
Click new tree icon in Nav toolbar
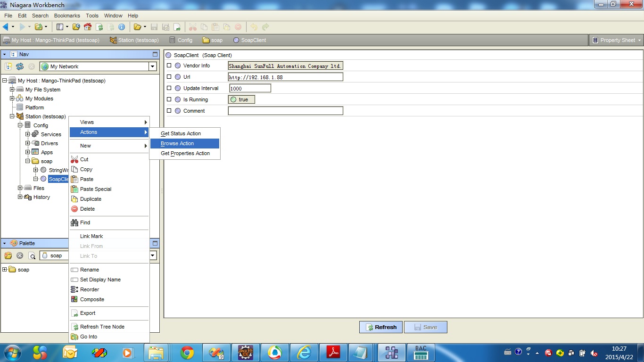[8, 66]
